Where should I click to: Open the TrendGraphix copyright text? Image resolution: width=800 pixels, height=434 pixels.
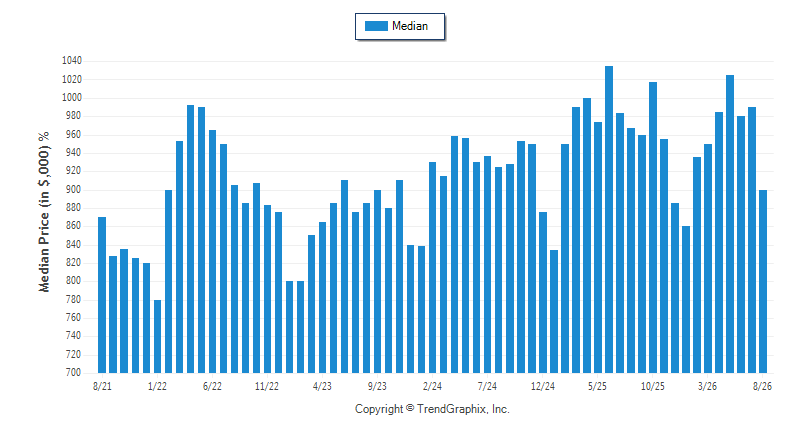432,409
